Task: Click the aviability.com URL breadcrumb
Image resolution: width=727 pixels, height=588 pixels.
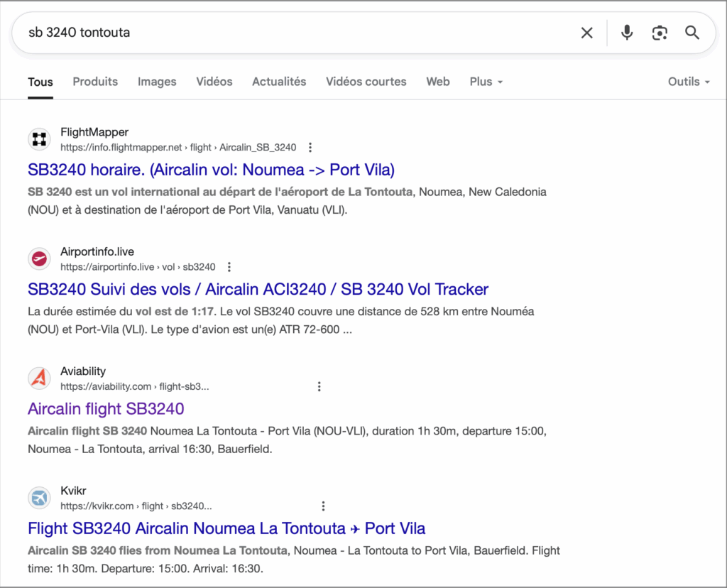Action: pyautogui.click(x=134, y=387)
